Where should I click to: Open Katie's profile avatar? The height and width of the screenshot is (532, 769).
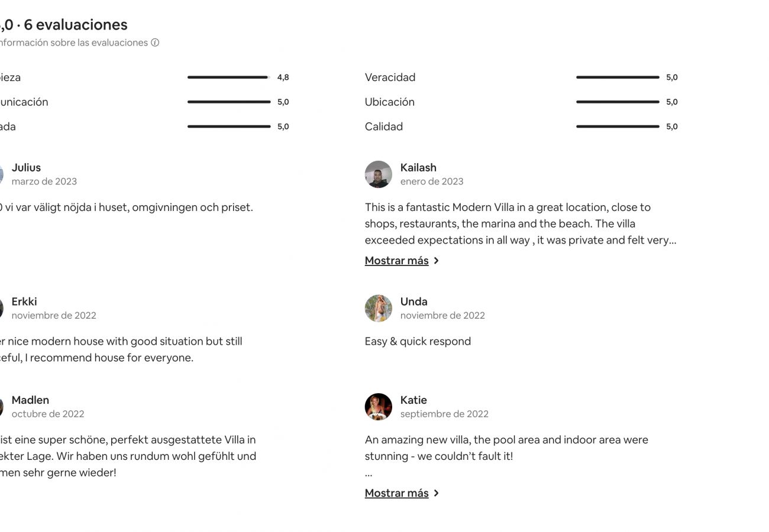tap(379, 407)
